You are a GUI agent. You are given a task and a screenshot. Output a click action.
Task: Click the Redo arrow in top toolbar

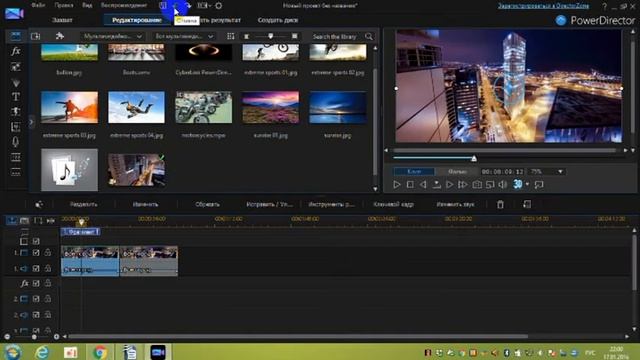point(188,6)
